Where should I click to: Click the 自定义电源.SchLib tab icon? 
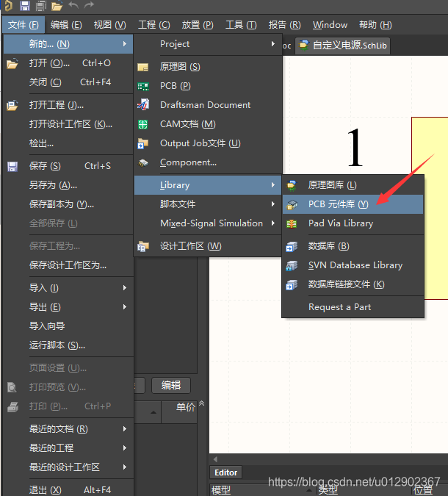point(304,45)
